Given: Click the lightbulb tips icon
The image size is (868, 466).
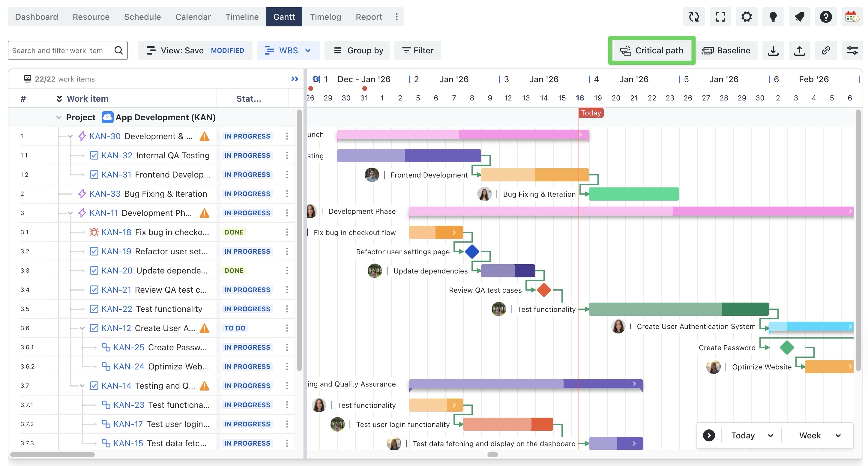Looking at the screenshot, I should [x=773, y=17].
